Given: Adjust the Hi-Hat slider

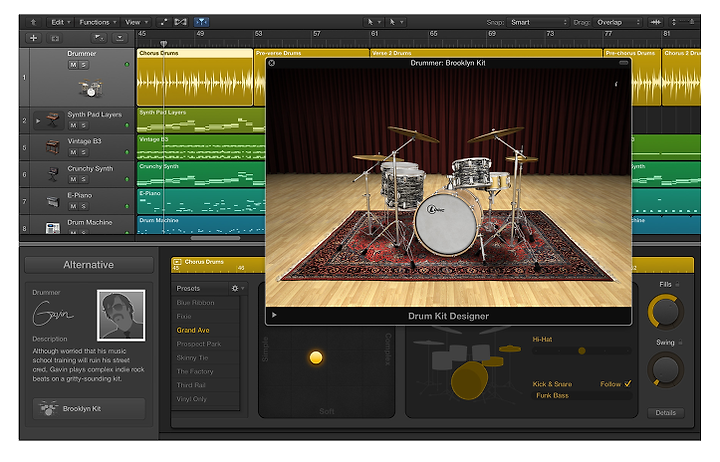Looking at the screenshot, I should [x=581, y=350].
